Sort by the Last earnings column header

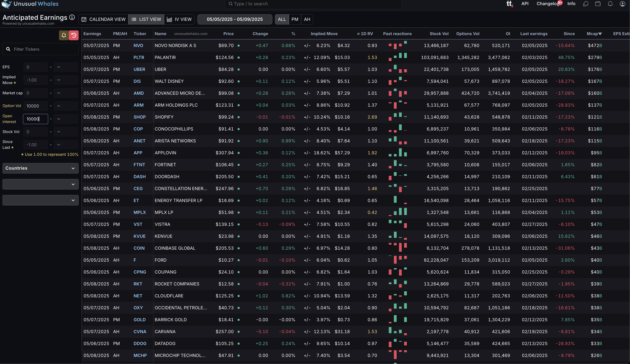(534, 34)
